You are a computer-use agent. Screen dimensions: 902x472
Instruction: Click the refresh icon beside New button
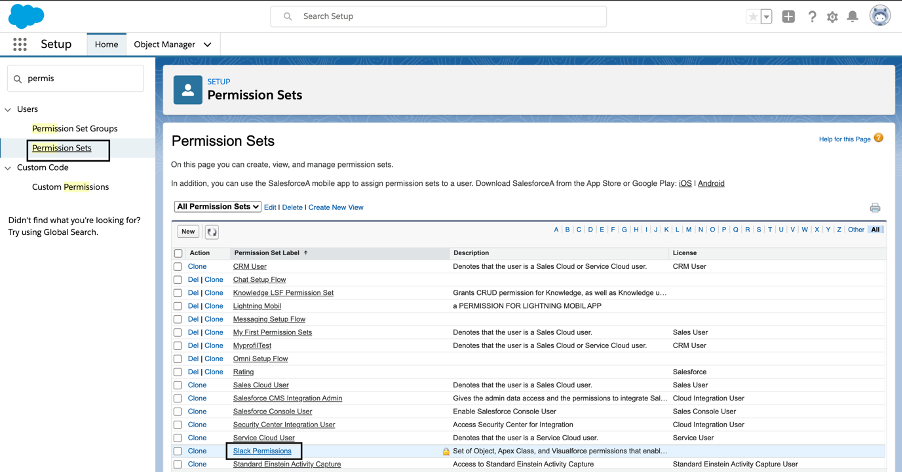coord(212,232)
